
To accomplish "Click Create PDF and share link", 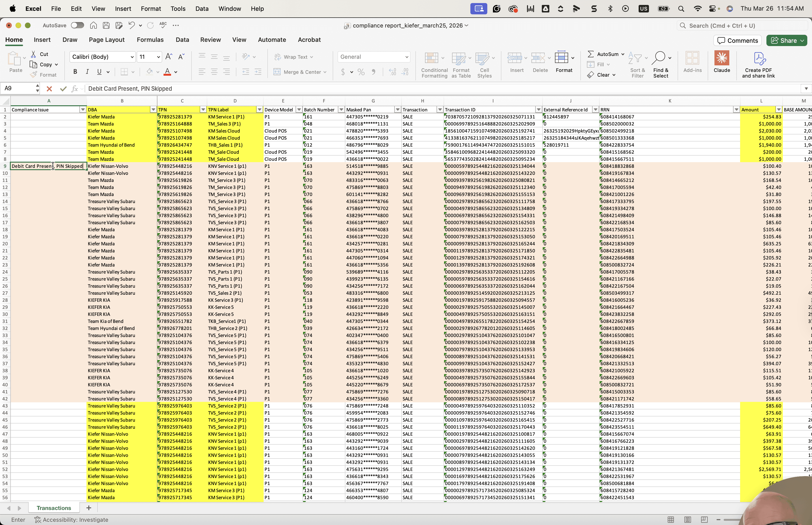I will point(758,65).
